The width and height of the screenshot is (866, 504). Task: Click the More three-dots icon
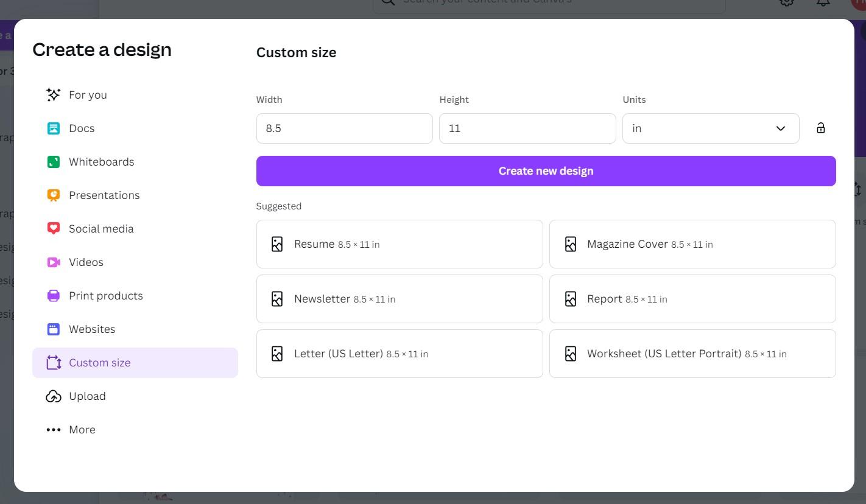point(54,430)
